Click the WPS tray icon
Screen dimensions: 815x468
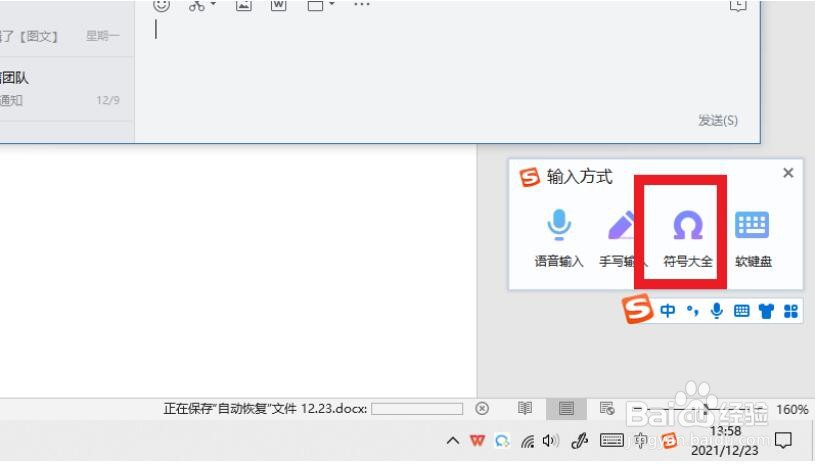pos(477,441)
